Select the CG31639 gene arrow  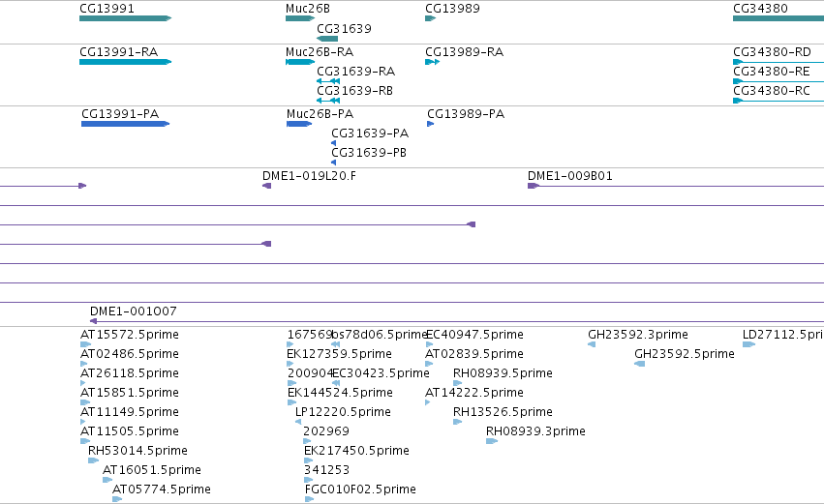[x=327, y=39]
